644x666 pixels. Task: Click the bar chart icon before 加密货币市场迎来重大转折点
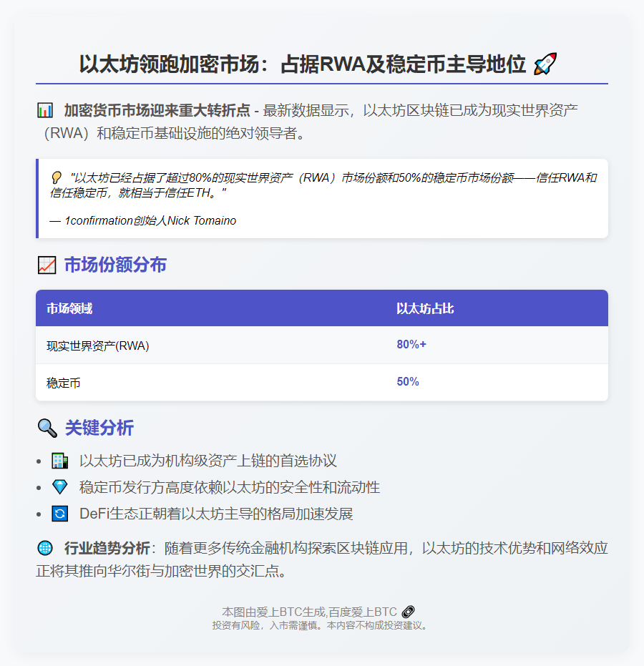(44, 111)
